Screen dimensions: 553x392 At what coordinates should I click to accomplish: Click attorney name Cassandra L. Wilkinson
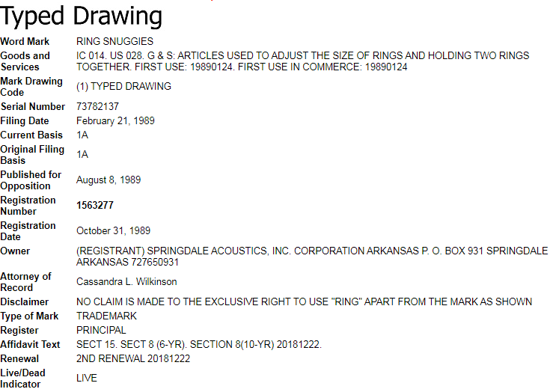(x=126, y=282)
